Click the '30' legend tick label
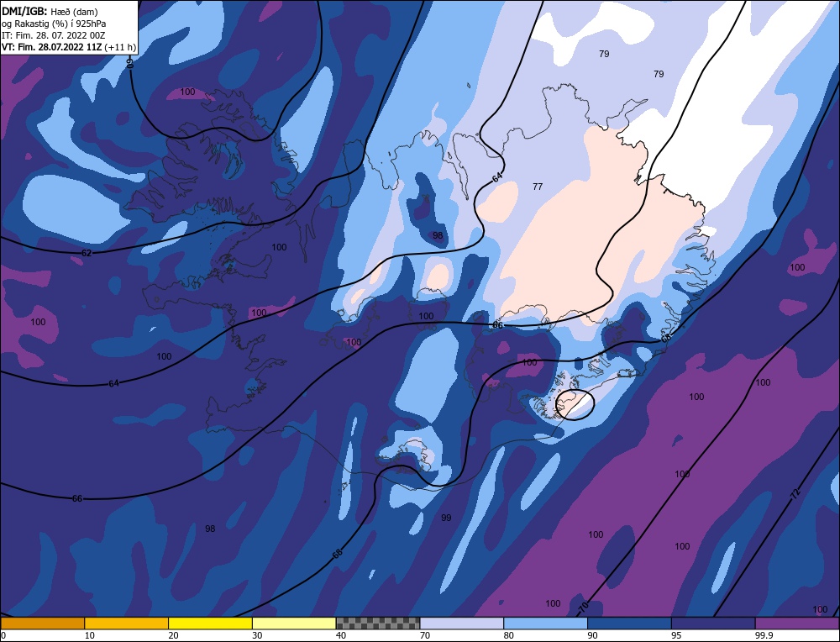Image resolution: width=840 pixels, height=642 pixels. point(257,635)
